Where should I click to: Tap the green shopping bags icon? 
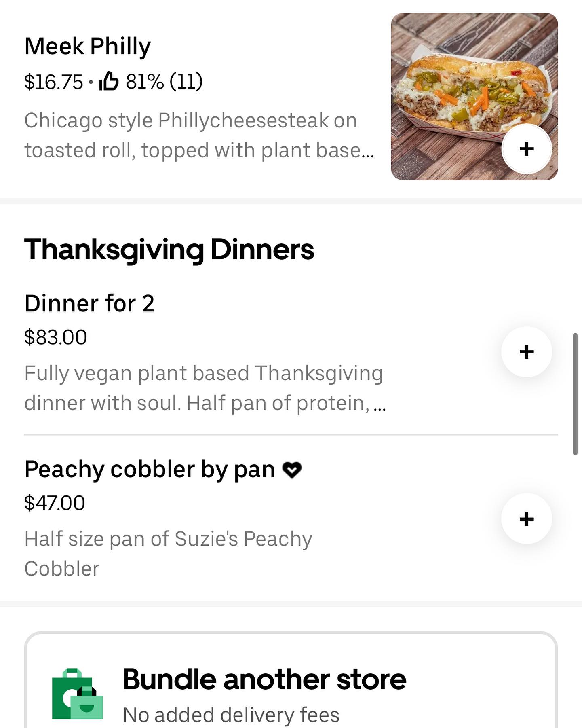pos(78,694)
